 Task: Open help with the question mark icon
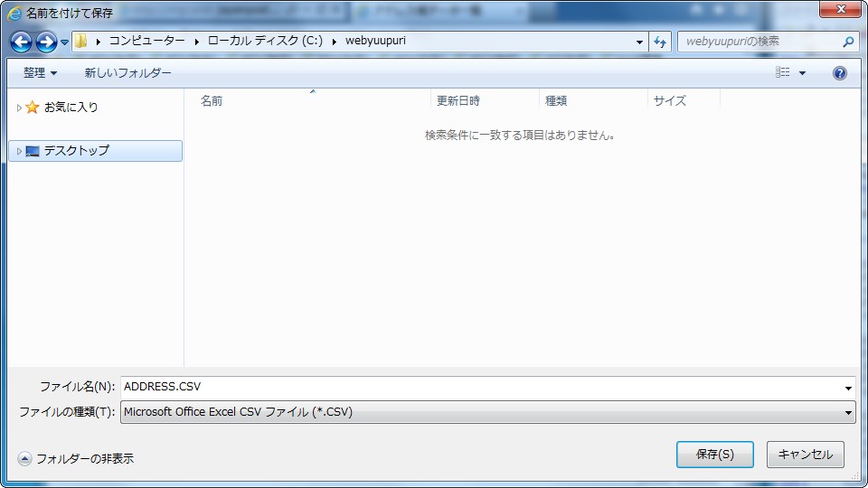pos(839,73)
